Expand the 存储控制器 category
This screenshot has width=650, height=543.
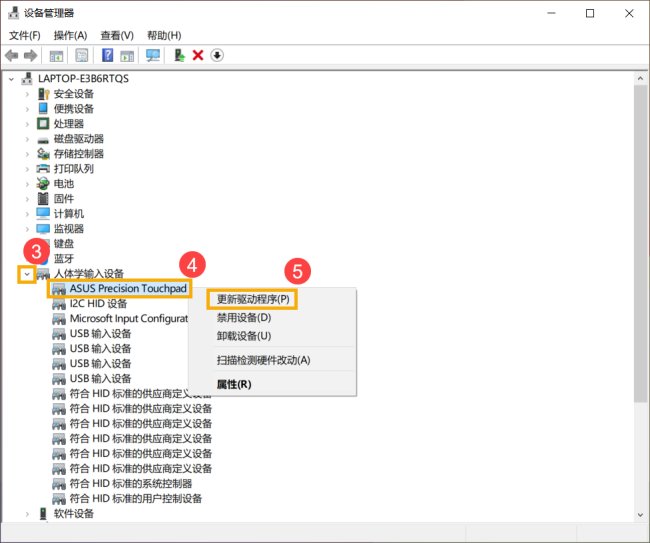27,154
